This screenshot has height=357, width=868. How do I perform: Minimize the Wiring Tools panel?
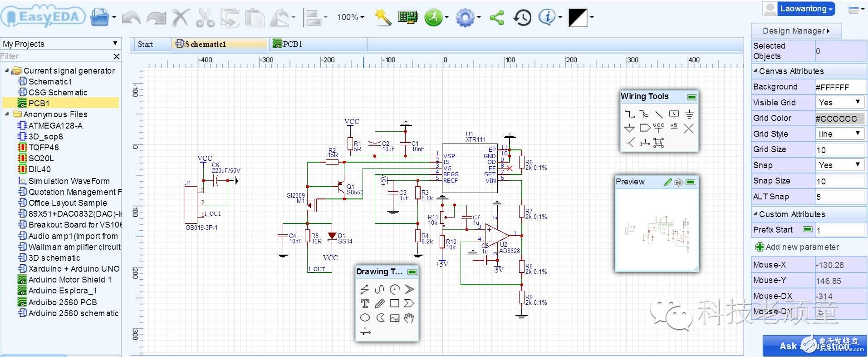point(691,97)
